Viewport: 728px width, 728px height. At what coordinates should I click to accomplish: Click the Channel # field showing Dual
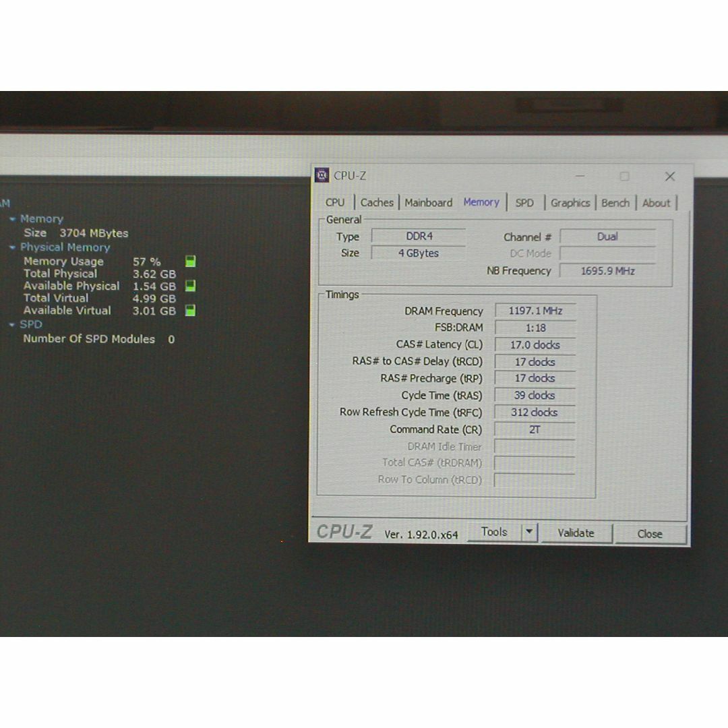[607, 237]
